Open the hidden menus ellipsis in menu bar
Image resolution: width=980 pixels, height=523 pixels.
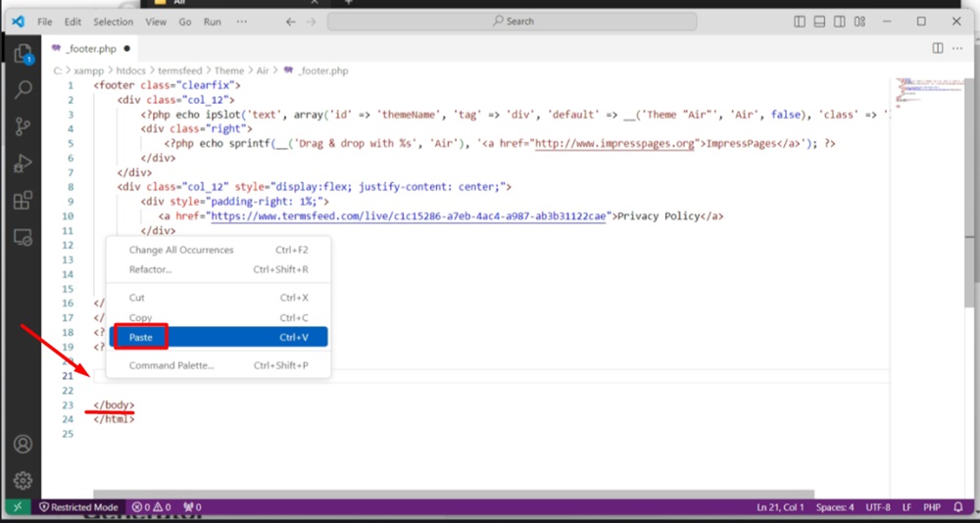click(x=242, y=22)
